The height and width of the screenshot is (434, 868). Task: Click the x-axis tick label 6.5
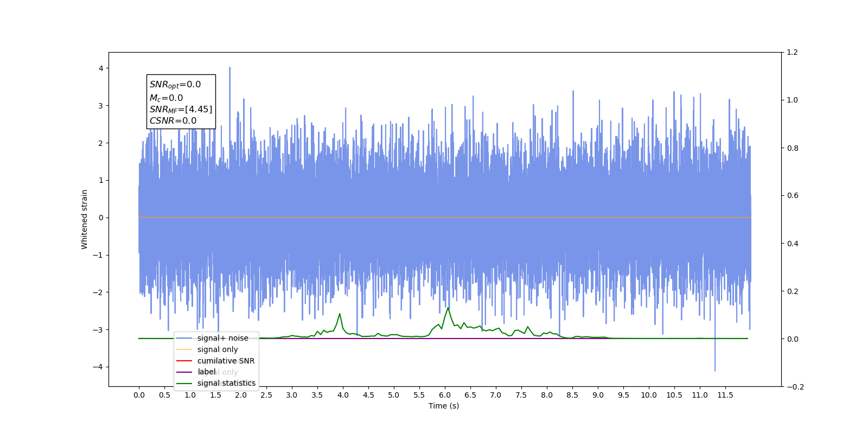point(470,395)
